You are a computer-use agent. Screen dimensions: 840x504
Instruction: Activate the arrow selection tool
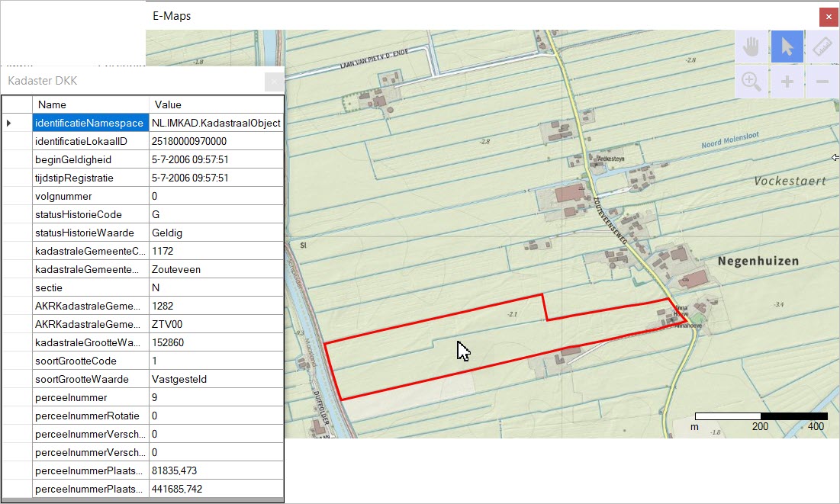(787, 47)
